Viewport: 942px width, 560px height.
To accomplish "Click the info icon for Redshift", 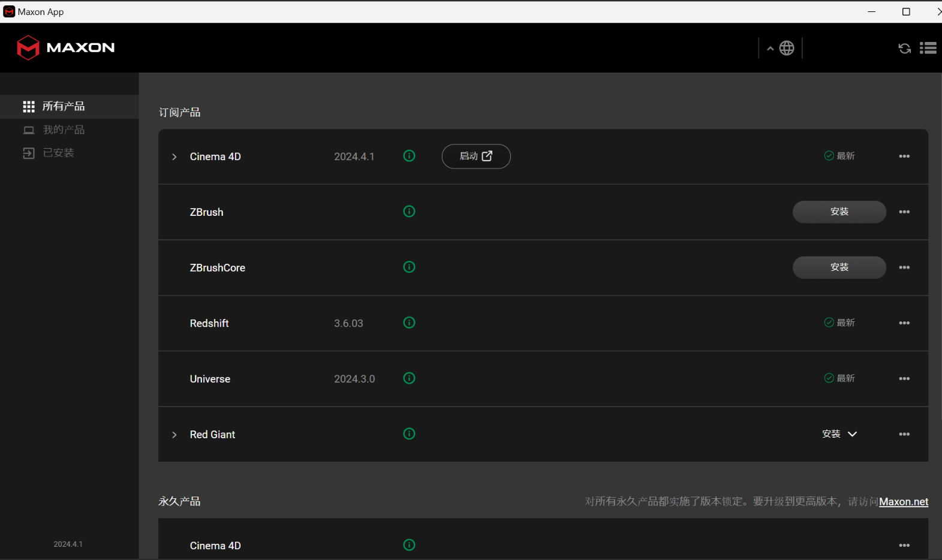I will [x=409, y=323].
